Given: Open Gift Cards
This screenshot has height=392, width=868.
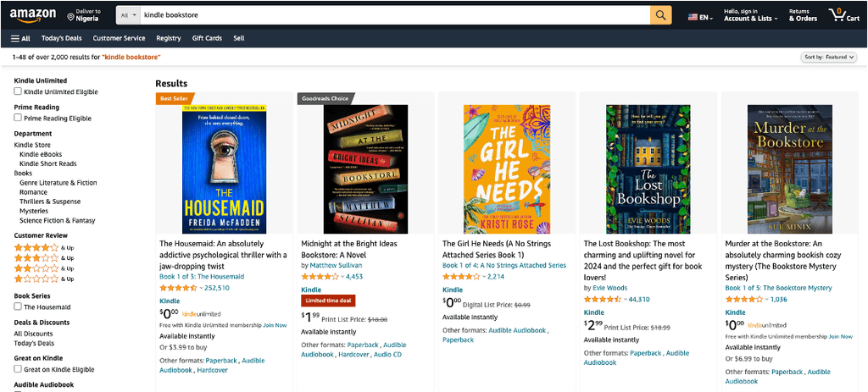Looking at the screenshot, I should (x=207, y=38).
